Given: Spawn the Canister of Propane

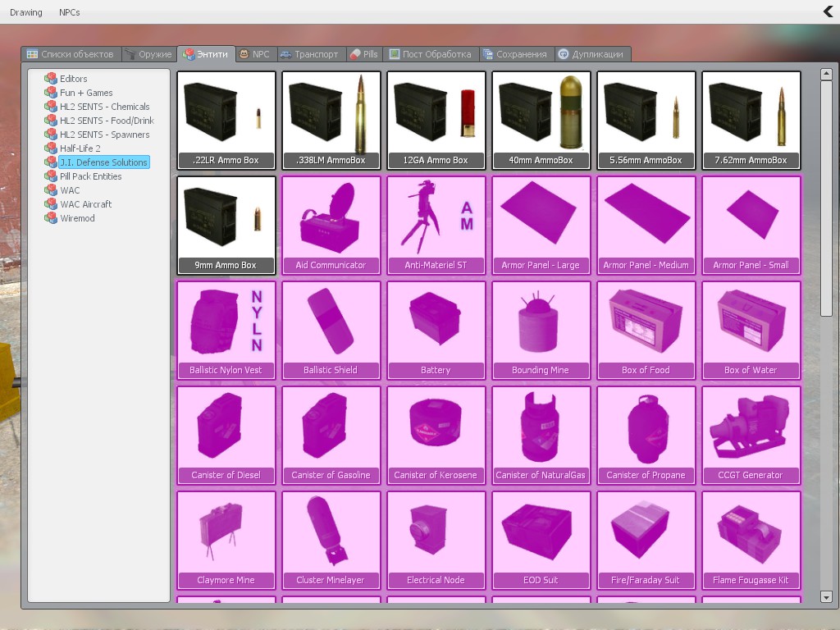Looking at the screenshot, I should 646,436.
